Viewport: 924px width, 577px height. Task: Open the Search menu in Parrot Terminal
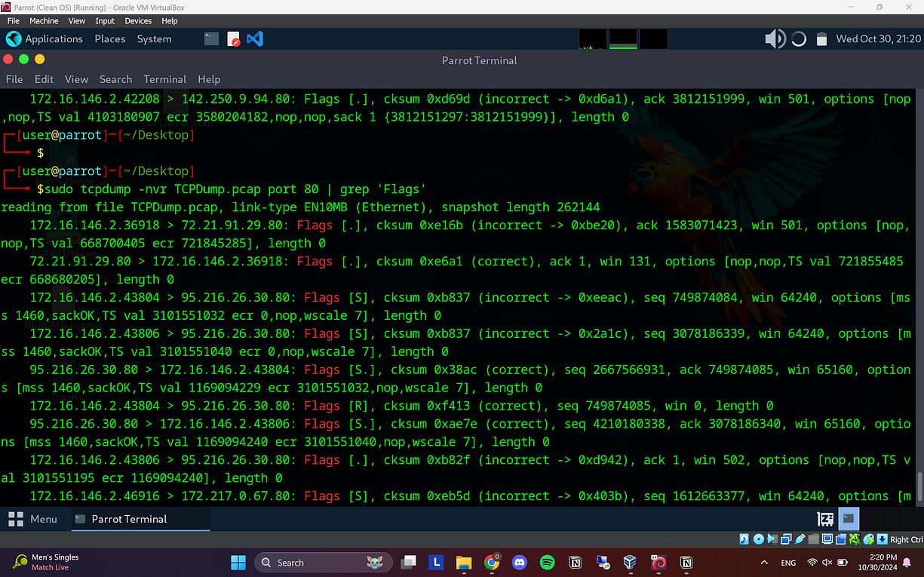click(115, 78)
